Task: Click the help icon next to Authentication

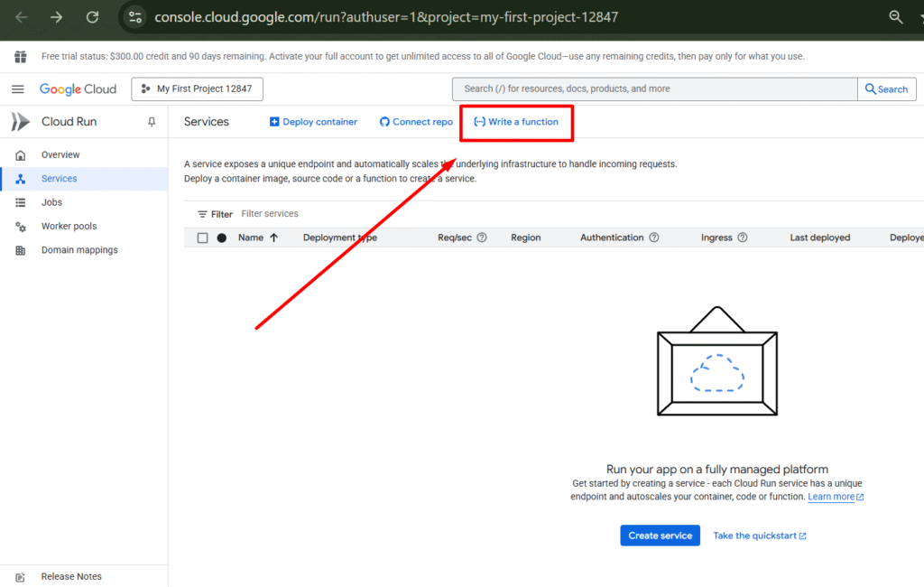Action: tap(654, 238)
